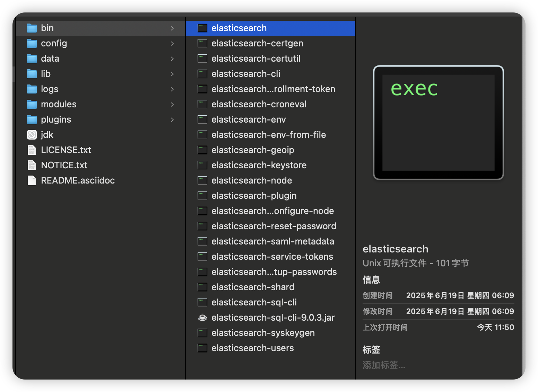Viewport: 538px width, 392px height.
Task: Click the 标签 section heading
Action: point(371,349)
